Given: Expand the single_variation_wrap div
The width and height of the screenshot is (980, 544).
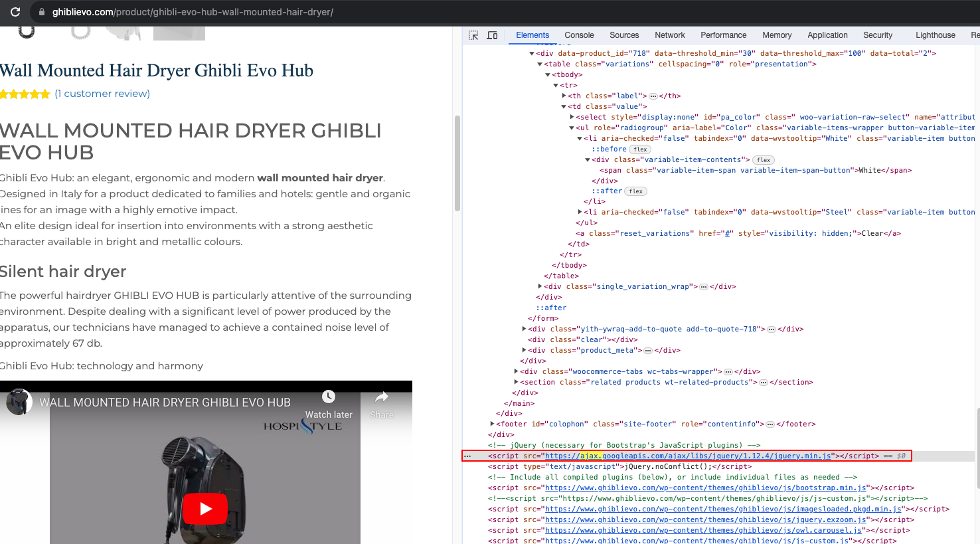Looking at the screenshot, I should pyautogui.click(x=540, y=287).
